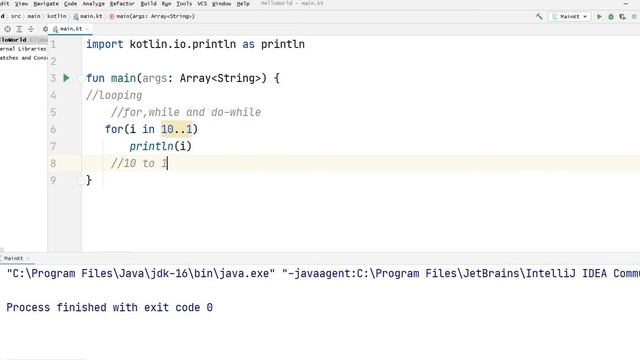Viewport: 640px width, 360px height.
Task: Open the VCS menu
Action: coord(202,4)
